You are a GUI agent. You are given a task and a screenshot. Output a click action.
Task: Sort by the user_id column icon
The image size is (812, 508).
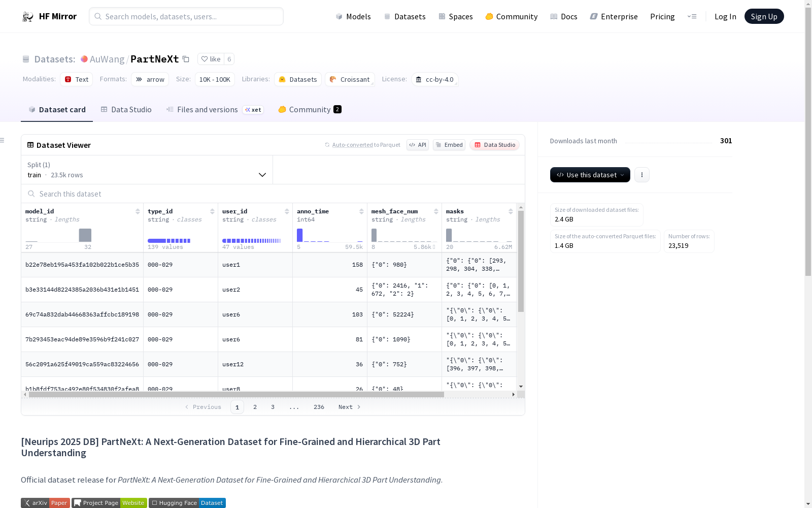[287, 211]
